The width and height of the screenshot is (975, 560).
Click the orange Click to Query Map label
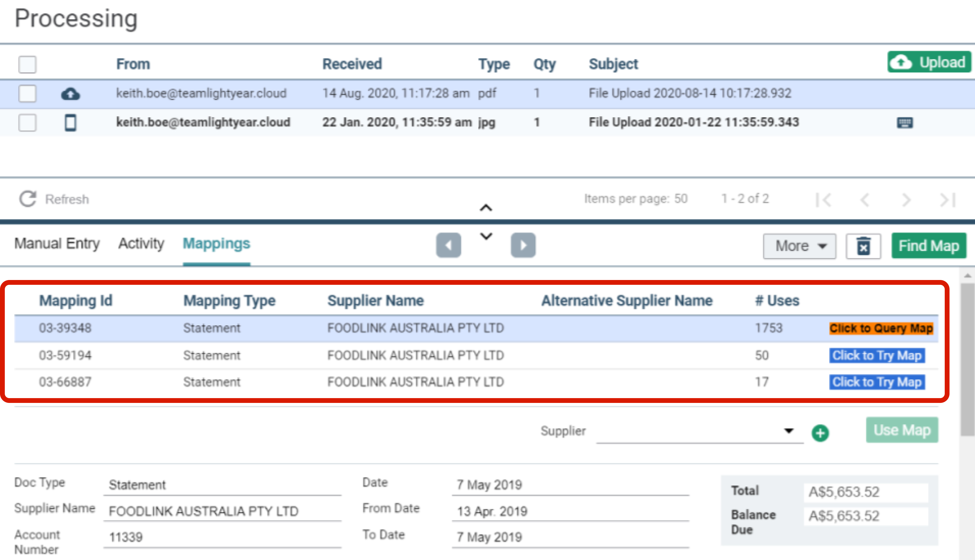[x=881, y=328]
